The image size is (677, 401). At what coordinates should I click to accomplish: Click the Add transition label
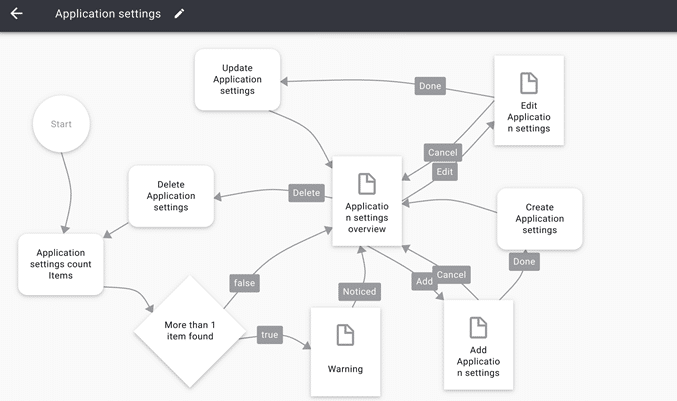pyautogui.click(x=423, y=281)
